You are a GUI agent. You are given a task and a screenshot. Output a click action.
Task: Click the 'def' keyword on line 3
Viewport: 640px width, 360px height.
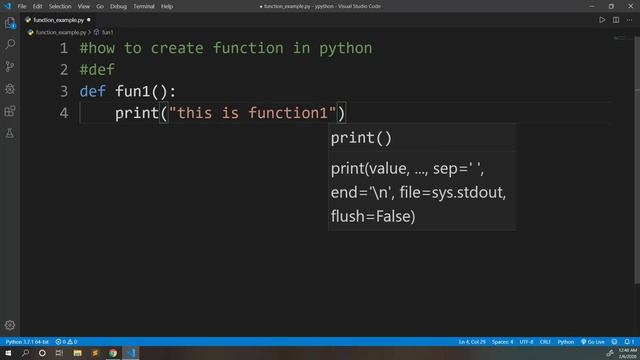click(x=93, y=91)
